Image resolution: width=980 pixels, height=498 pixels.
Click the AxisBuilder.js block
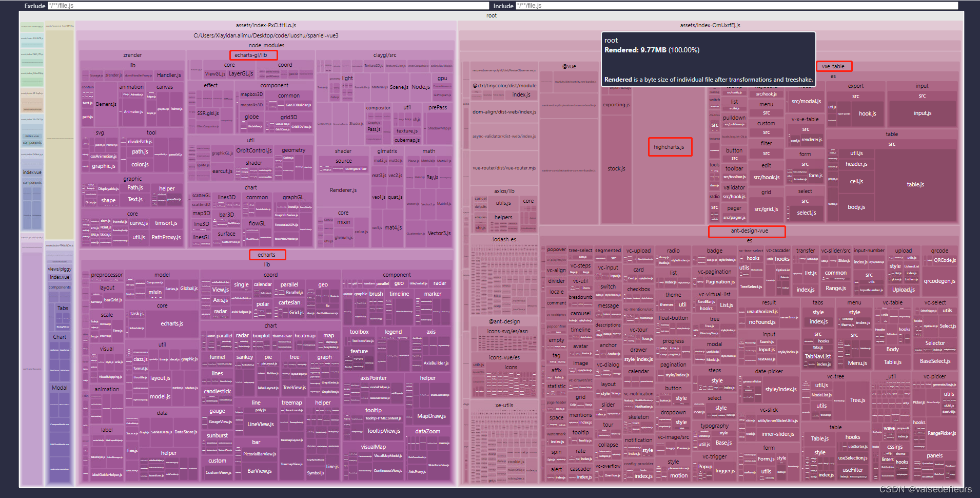click(436, 363)
